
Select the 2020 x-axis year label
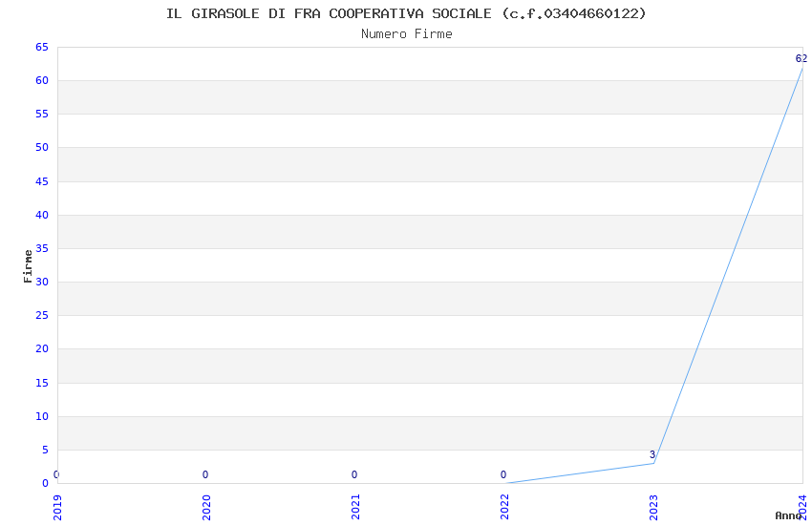click(206, 508)
